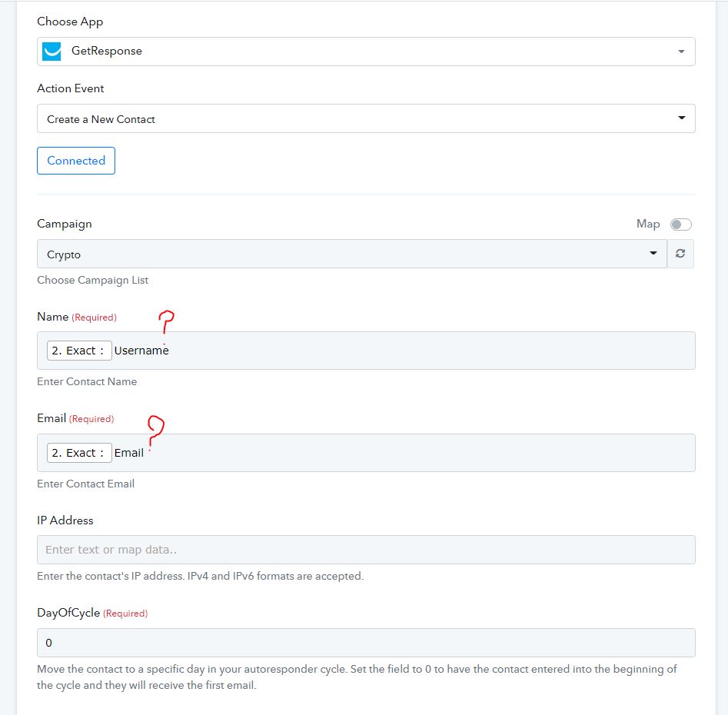This screenshot has height=715, width=728.
Task: Click the 'Create a New Contact' selection text
Action: pyautogui.click(x=101, y=119)
